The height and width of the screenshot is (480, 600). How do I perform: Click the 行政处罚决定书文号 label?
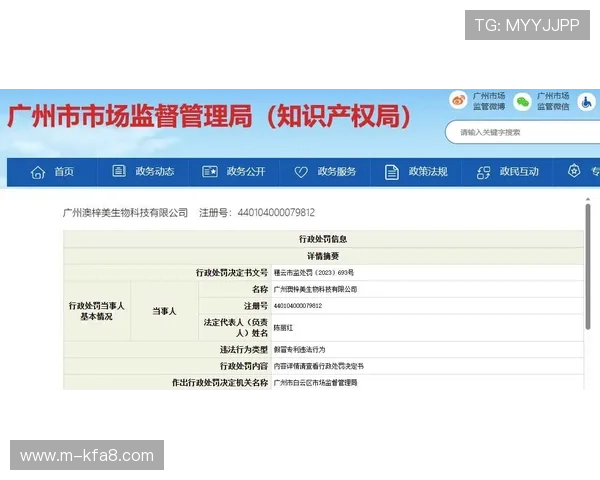pos(232,273)
